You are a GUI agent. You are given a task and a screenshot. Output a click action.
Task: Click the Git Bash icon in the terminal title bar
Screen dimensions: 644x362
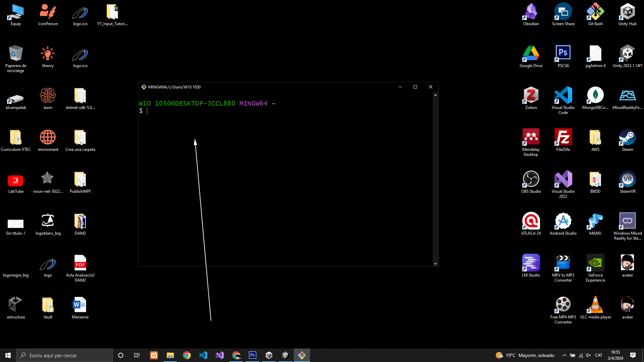coord(144,87)
